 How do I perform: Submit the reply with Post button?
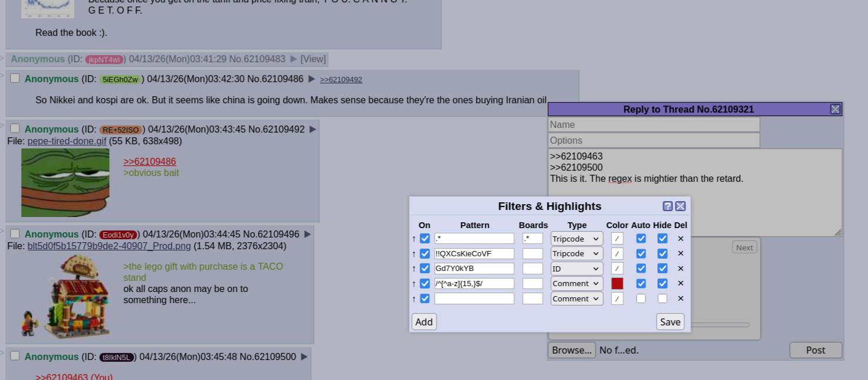click(816, 350)
